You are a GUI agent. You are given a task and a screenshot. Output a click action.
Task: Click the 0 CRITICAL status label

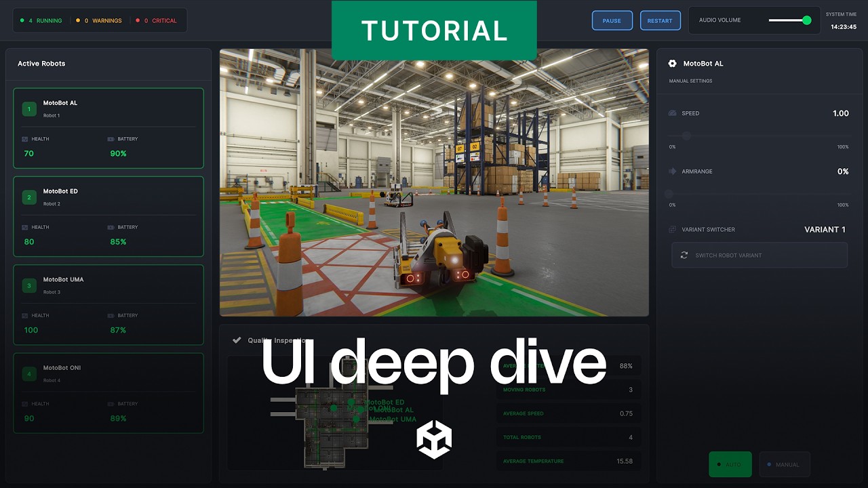[x=161, y=20]
